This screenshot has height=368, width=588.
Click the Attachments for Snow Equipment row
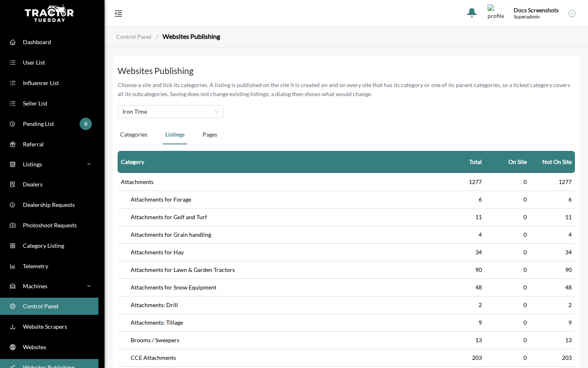pos(346,287)
